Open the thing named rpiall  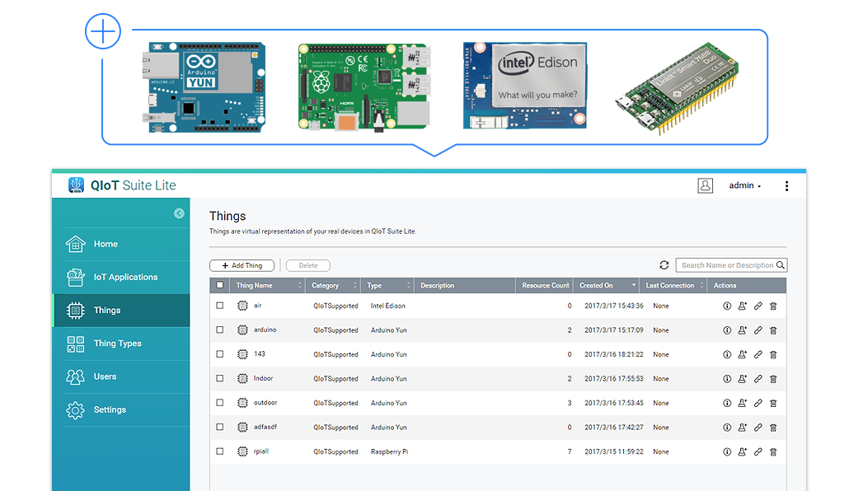(x=260, y=451)
